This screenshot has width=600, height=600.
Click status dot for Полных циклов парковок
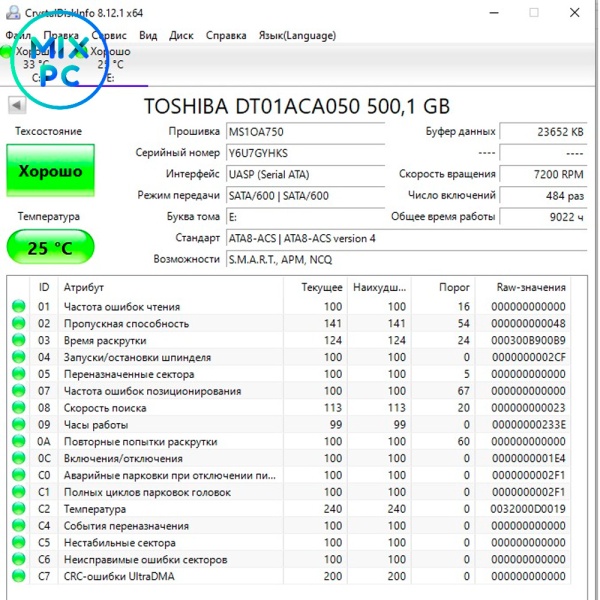[x=18, y=491]
